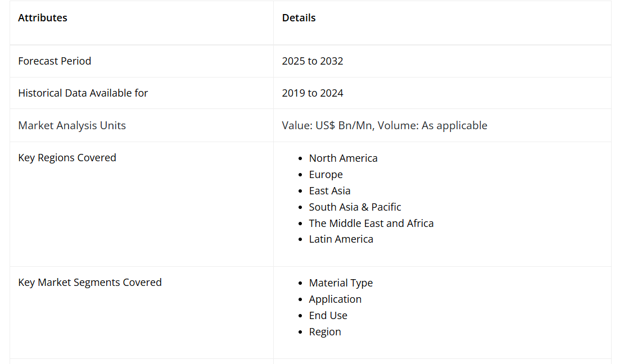This screenshot has width=619, height=364.
Task: Click the Application segment item
Action: click(x=335, y=299)
